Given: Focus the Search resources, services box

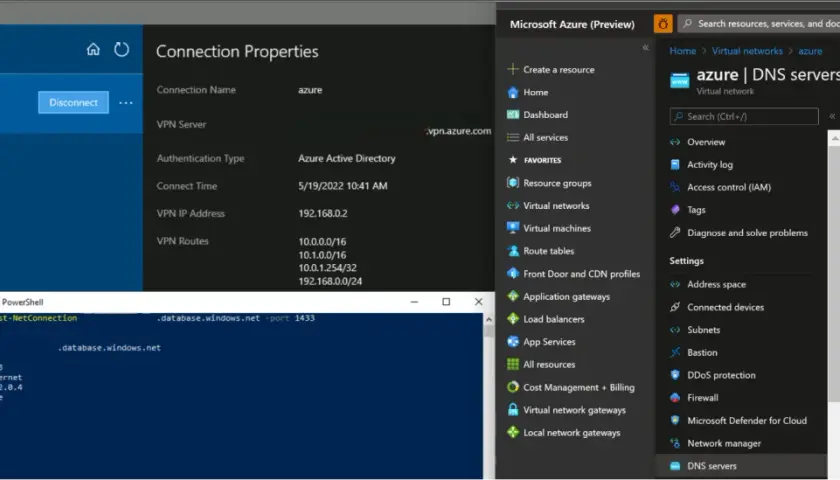Looking at the screenshot, I should pos(759,24).
